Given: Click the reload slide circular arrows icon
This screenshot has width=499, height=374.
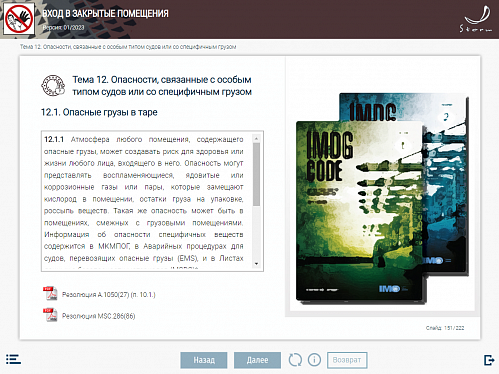Looking at the screenshot, I should point(295,360).
